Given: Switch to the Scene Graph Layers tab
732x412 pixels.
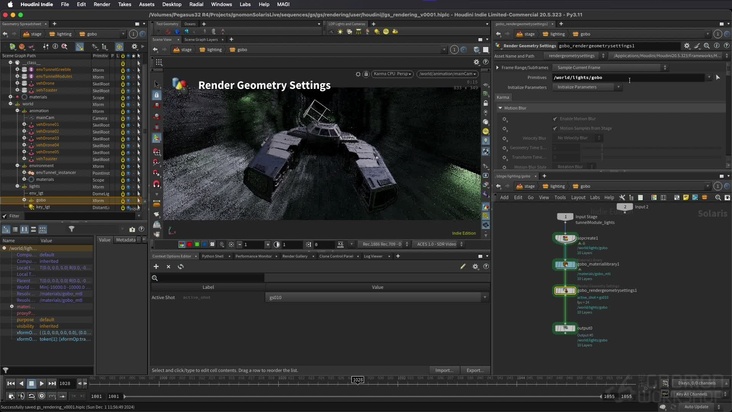Looking at the screenshot, I should (201, 40).
